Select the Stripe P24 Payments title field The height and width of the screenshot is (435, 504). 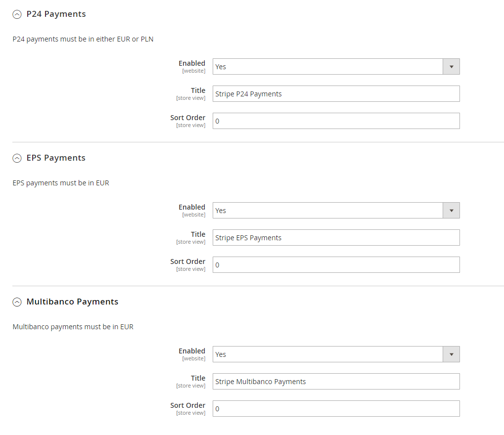336,93
